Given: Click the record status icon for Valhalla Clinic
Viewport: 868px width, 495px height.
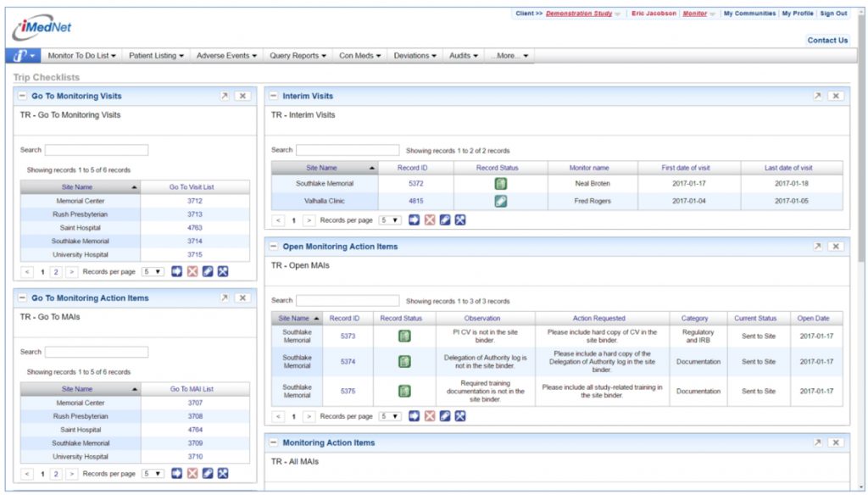Looking at the screenshot, I should coord(501,202).
